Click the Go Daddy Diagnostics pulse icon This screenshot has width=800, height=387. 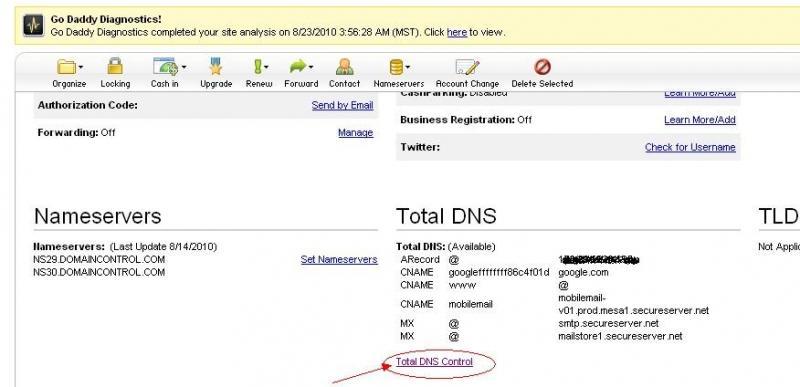click(x=33, y=25)
